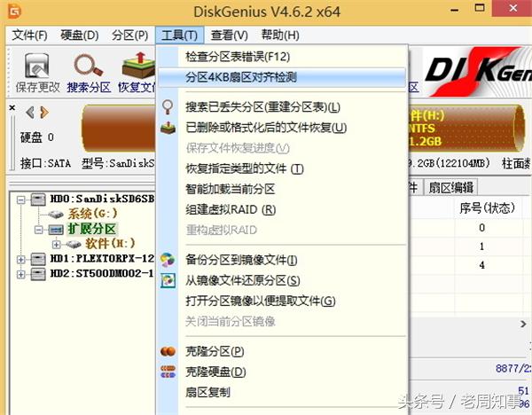The image size is (532, 415).
Task: Click the icon of 备份分区到镜像文件
Action: [x=168, y=261]
